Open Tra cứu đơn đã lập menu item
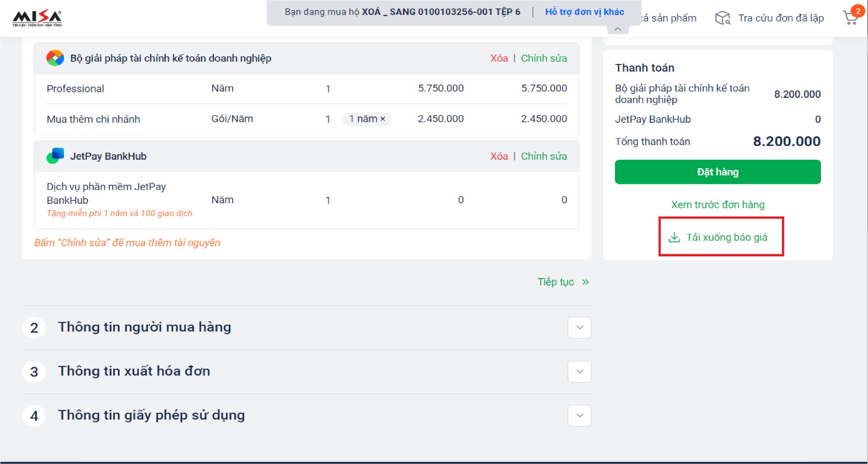 [x=781, y=18]
